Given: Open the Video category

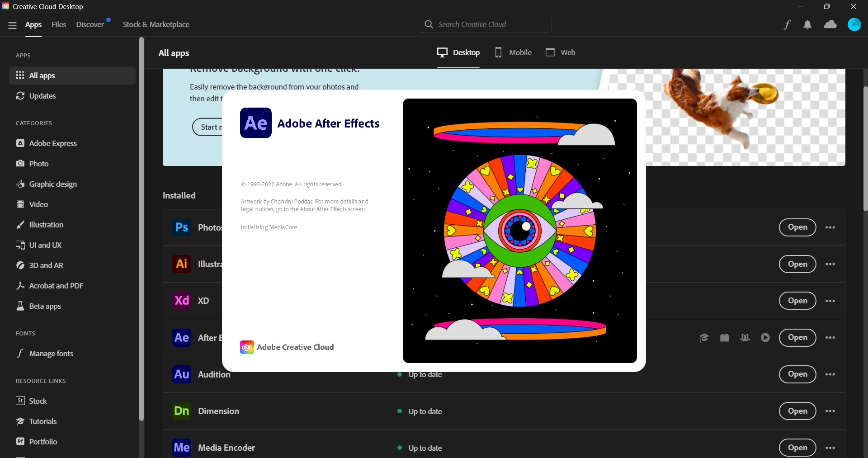Looking at the screenshot, I should click(72, 204).
